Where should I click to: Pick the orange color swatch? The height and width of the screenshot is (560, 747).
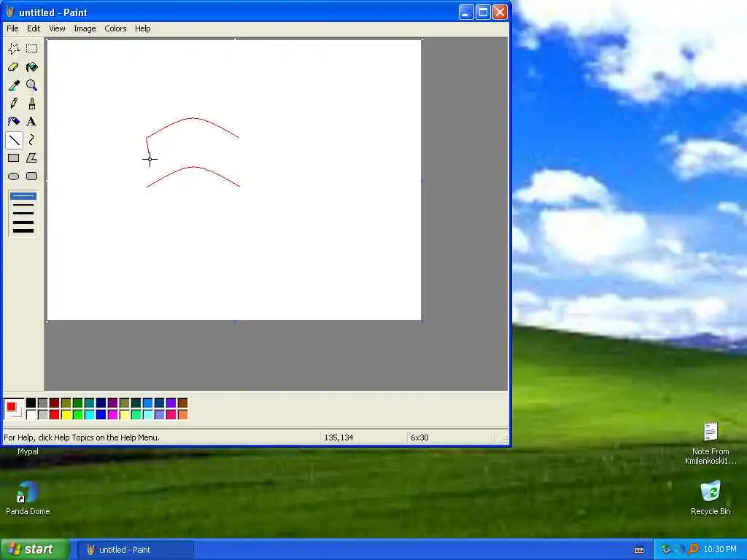pos(182,415)
